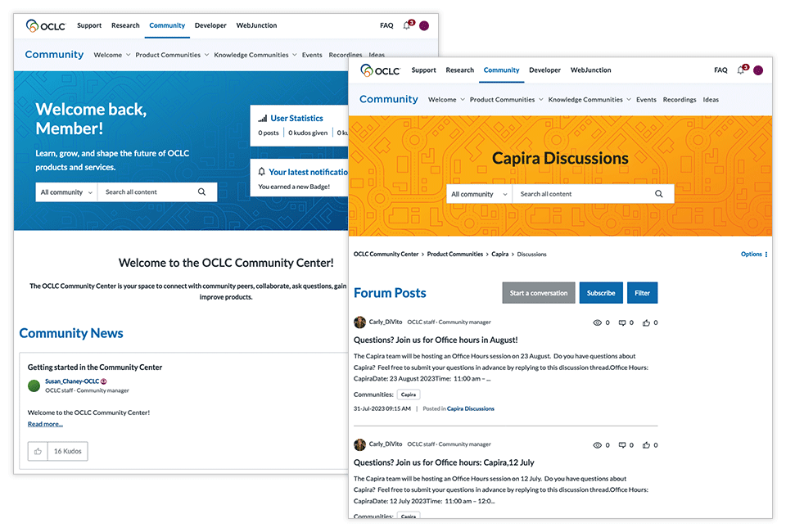Expand Knowledge Communities menu on the Capira page

click(x=589, y=100)
